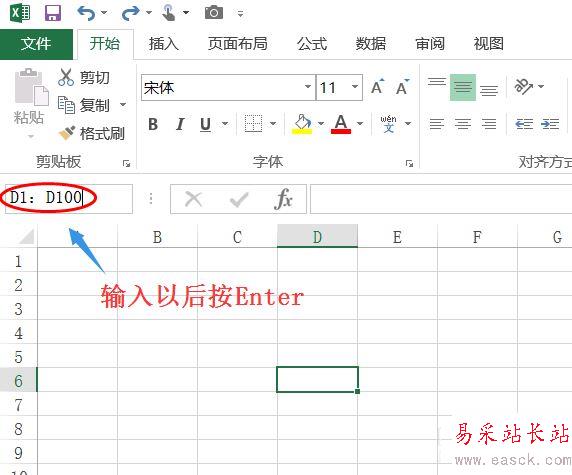
Task: Increase font size with larger A
Action: 377,87
